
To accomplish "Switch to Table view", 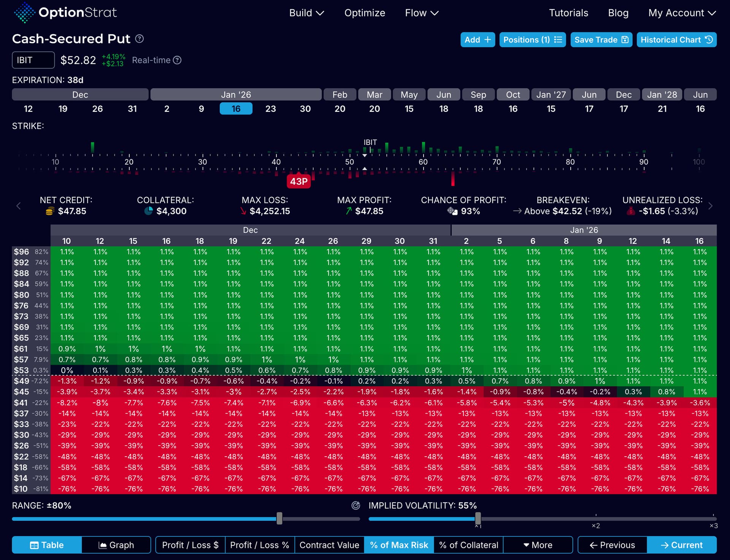I will click(47, 545).
